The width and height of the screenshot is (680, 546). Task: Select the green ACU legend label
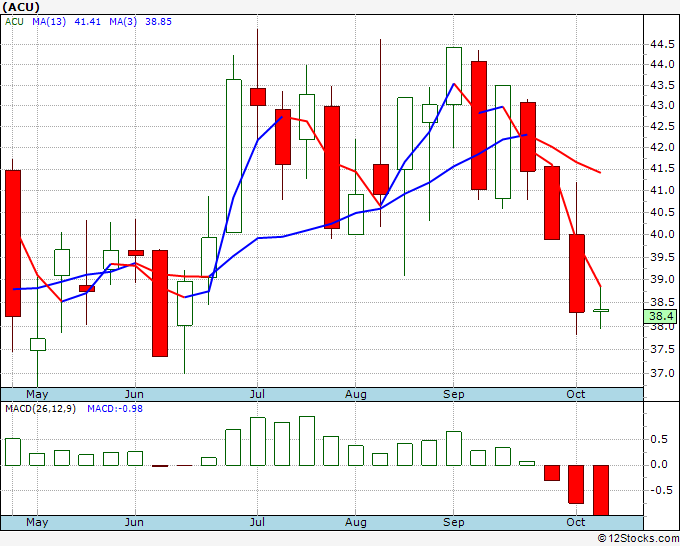14,22
